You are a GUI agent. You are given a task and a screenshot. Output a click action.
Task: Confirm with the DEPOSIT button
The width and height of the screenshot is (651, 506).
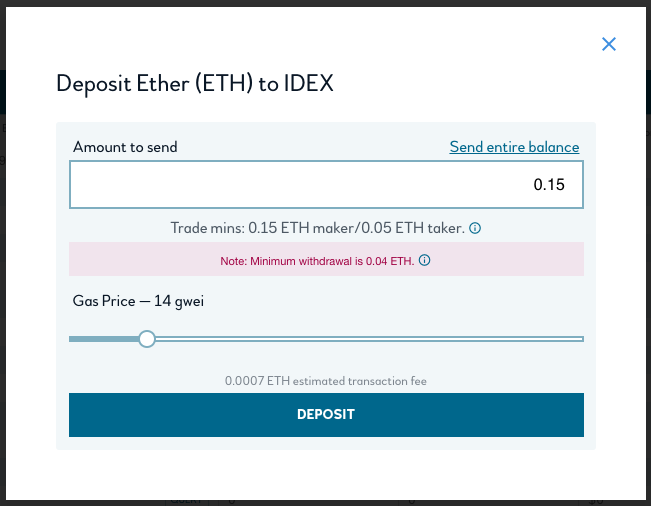click(x=326, y=415)
